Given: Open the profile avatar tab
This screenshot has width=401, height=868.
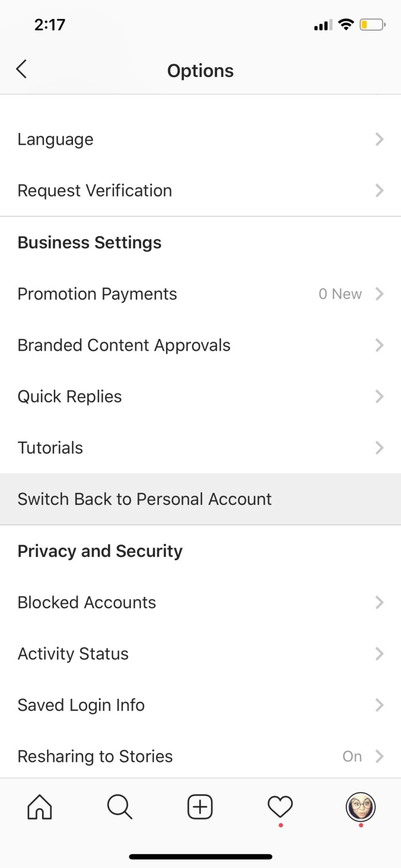Looking at the screenshot, I should (360, 807).
